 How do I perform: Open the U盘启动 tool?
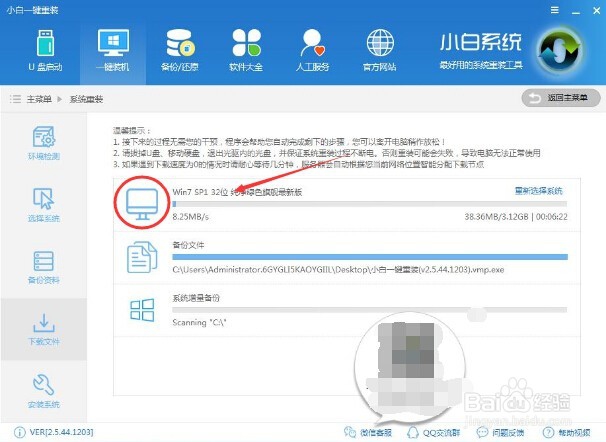click(x=45, y=51)
